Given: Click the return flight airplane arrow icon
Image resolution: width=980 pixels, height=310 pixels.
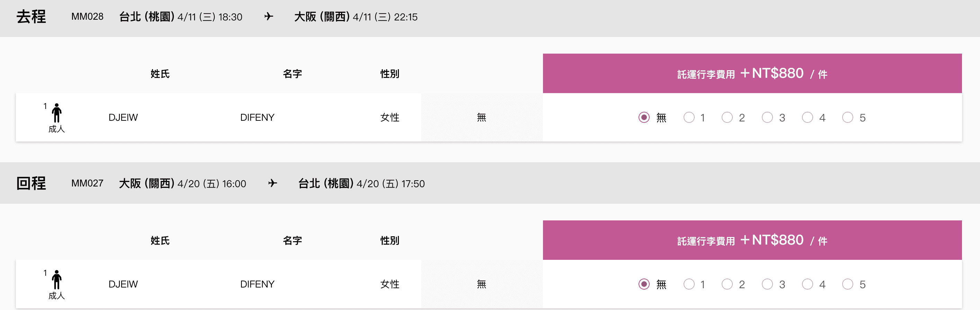Looking at the screenshot, I should [x=273, y=183].
